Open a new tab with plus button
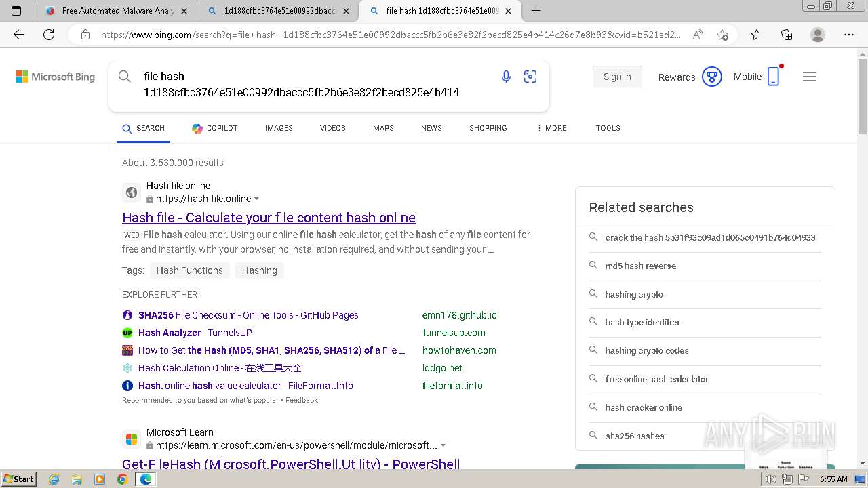This screenshot has width=868, height=488. pyautogui.click(x=536, y=11)
